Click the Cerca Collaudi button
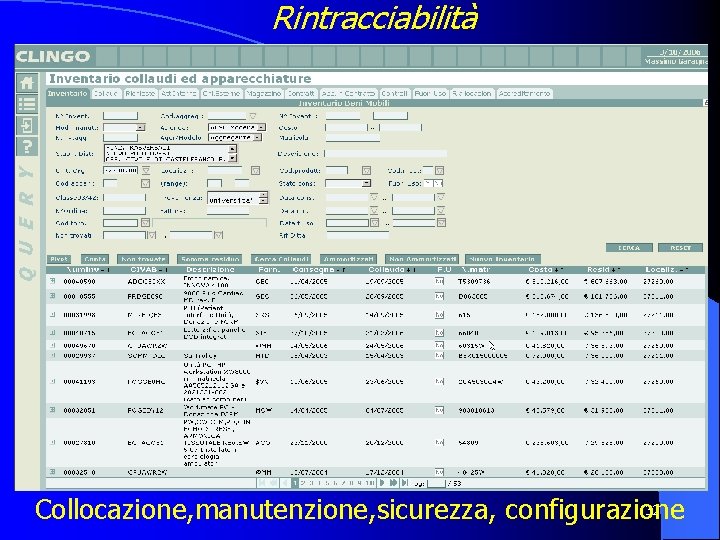The image size is (720, 540). point(281,259)
